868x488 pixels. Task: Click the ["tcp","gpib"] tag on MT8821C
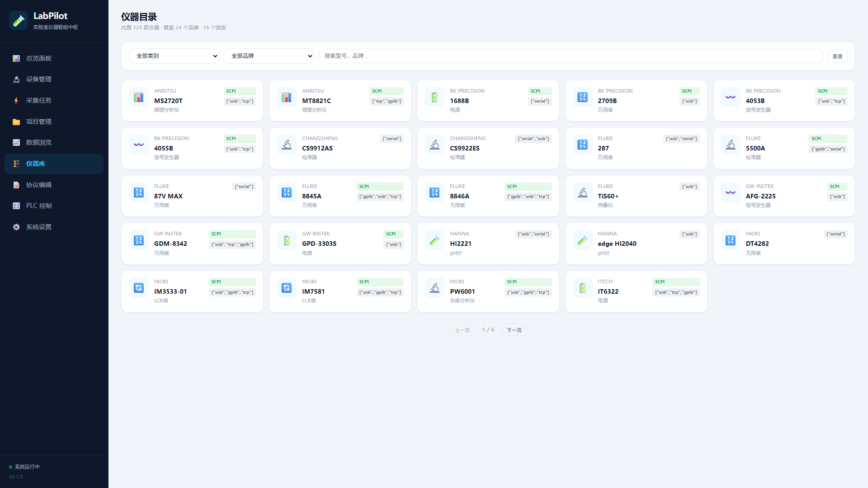click(x=387, y=101)
